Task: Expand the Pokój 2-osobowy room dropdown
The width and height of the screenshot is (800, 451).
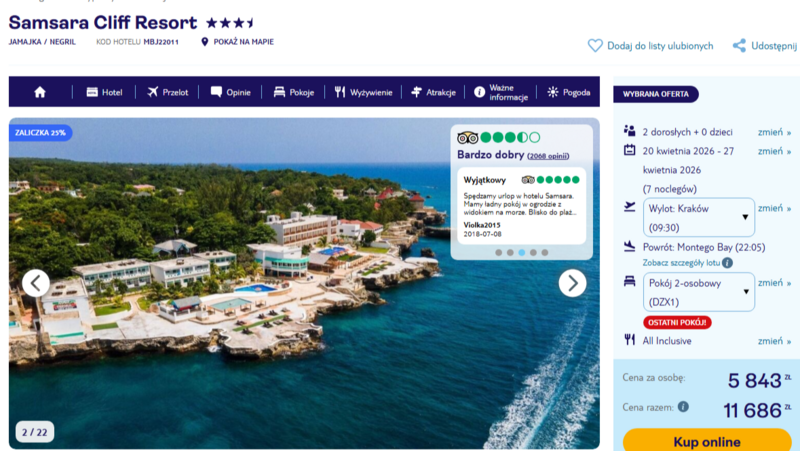Action: tap(698, 292)
